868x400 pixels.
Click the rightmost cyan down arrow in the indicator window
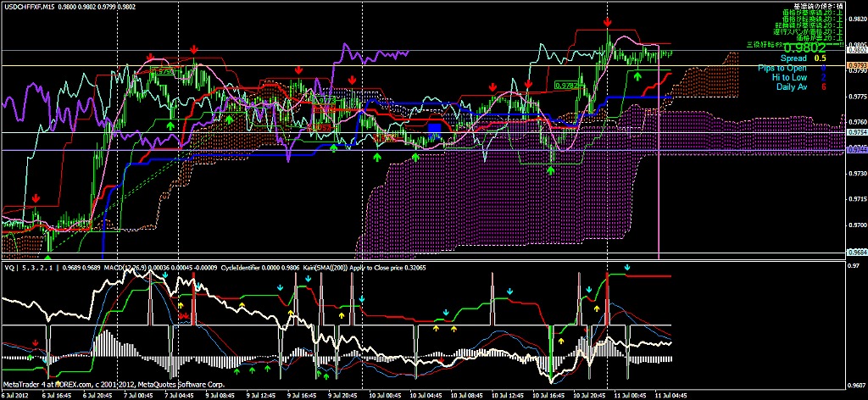coord(626,267)
